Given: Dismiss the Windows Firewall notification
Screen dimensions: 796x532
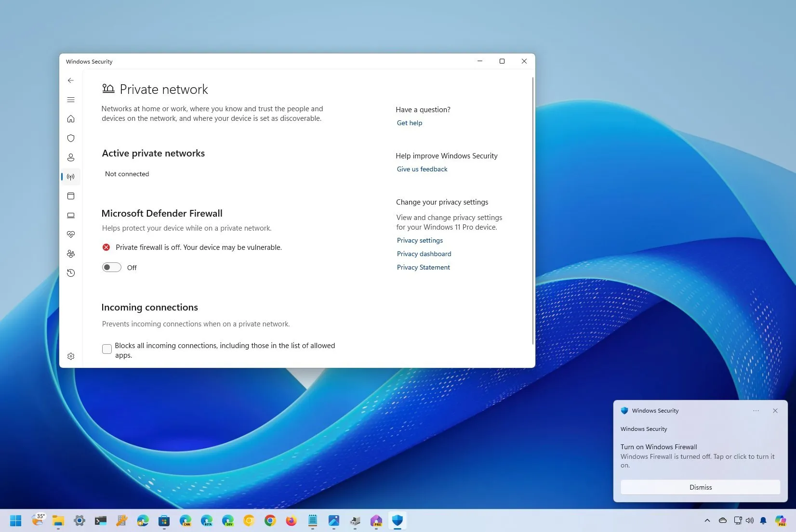Looking at the screenshot, I should point(700,487).
